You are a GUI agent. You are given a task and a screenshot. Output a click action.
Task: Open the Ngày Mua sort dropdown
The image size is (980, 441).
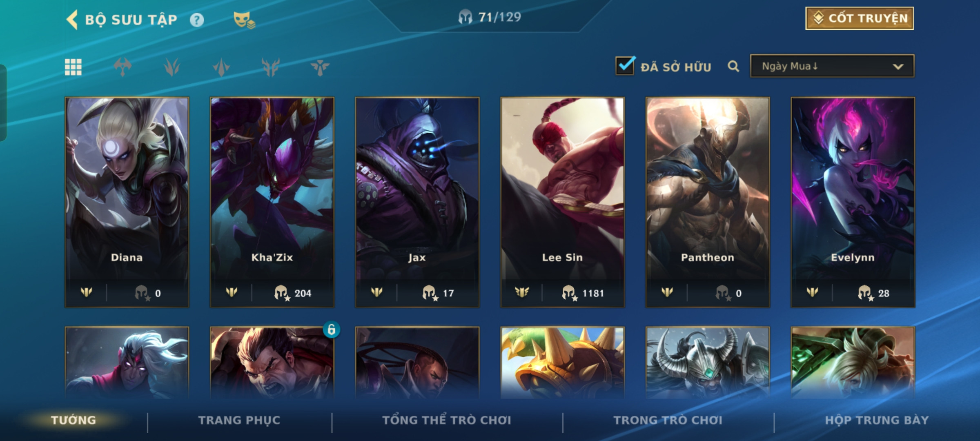(x=832, y=66)
